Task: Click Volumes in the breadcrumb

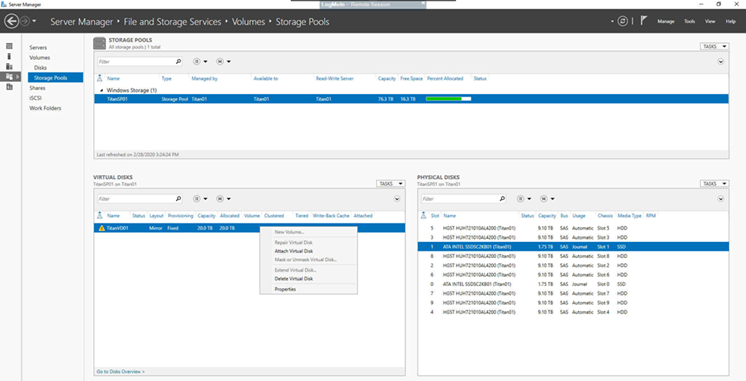Action: (x=248, y=22)
